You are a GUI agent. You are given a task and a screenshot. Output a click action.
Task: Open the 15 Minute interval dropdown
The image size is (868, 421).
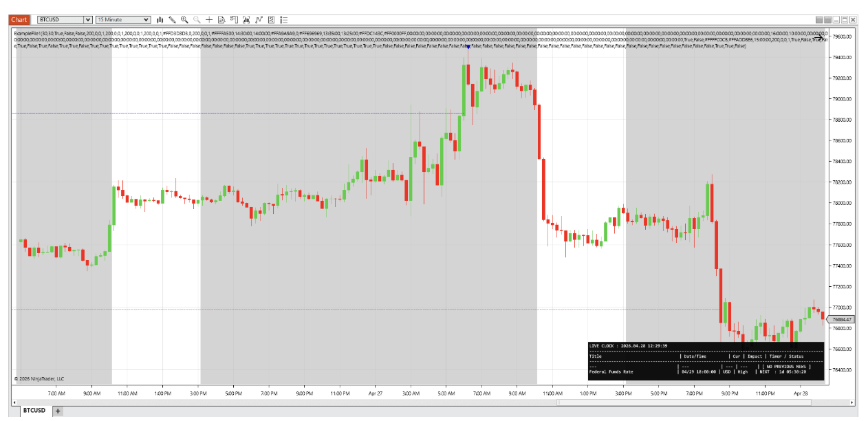(x=123, y=20)
